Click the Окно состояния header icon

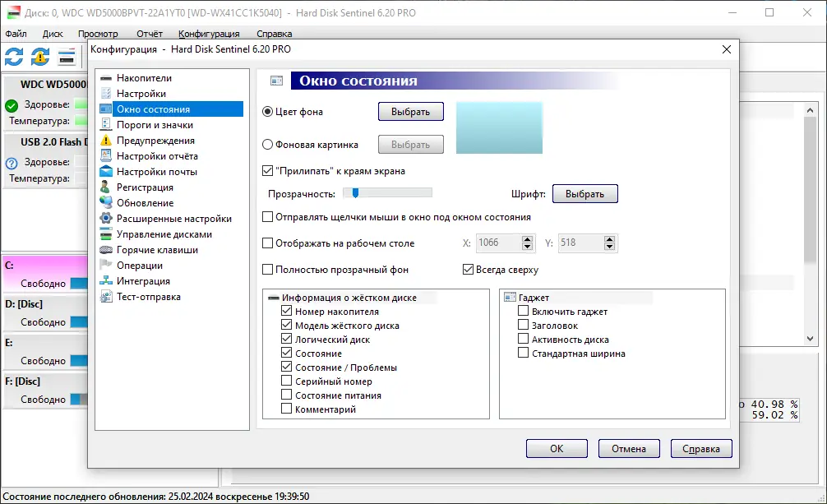[277, 81]
